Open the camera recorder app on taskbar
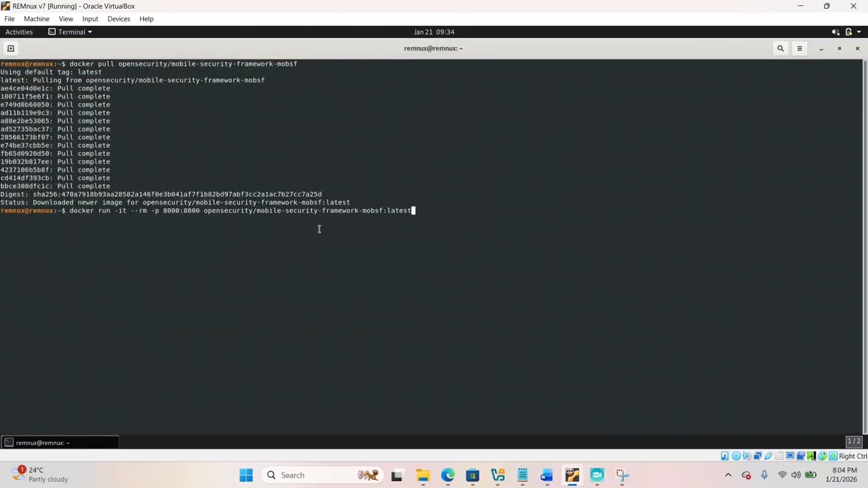 tap(597, 475)
